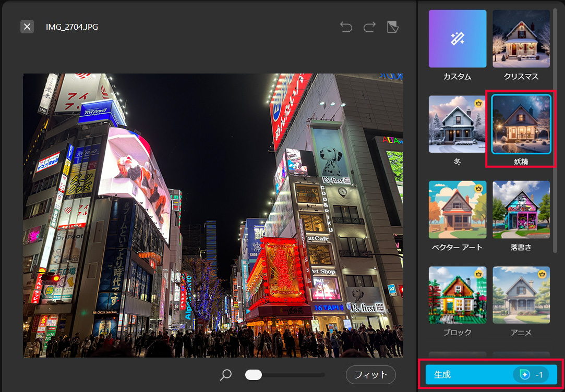Click the 妖精 label text
The image size is (565, 392).
pos(521,162)
